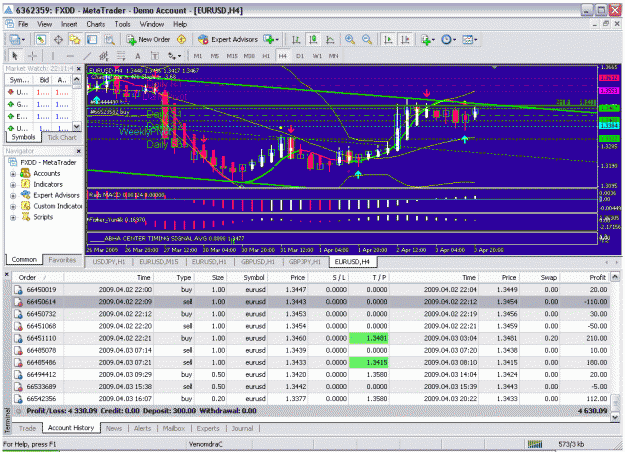Image resolution: width=625 pixels, height=452 pixels.
Task: Select the Fibonacci retracement tool
Action: (x=121, y=56)
